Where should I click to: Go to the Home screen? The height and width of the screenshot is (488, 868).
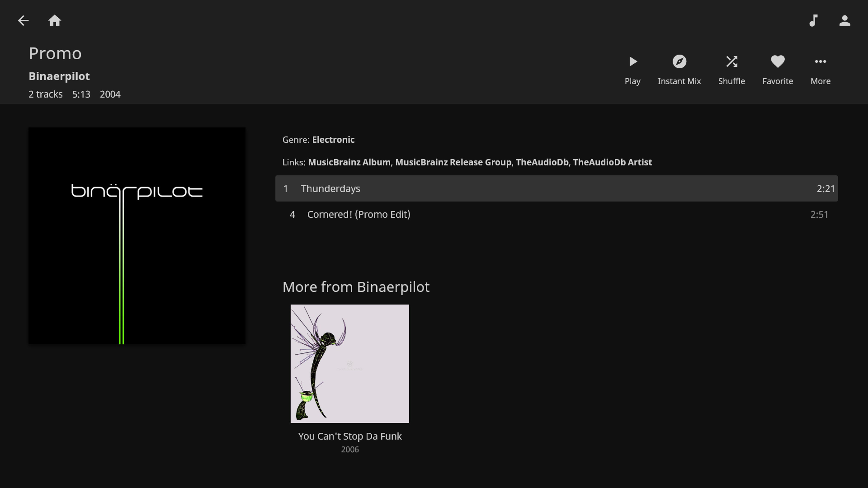(x=54, y=21)
